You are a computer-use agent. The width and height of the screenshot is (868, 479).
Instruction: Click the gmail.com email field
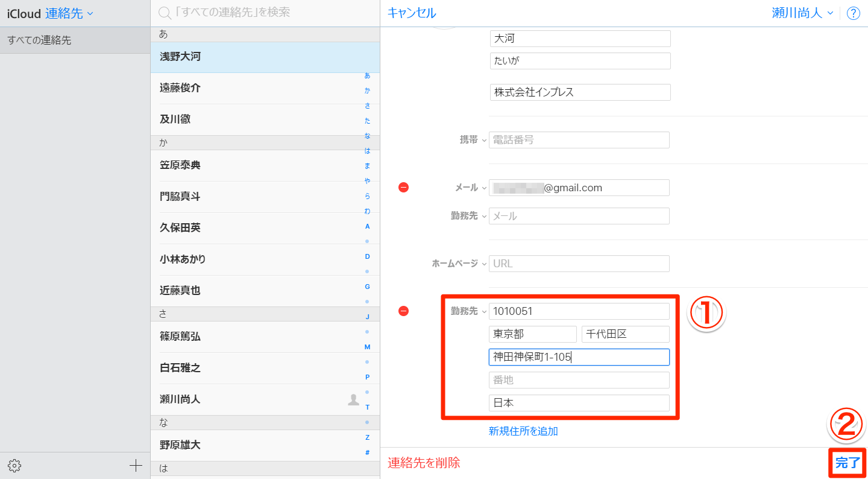coord(579,188)
